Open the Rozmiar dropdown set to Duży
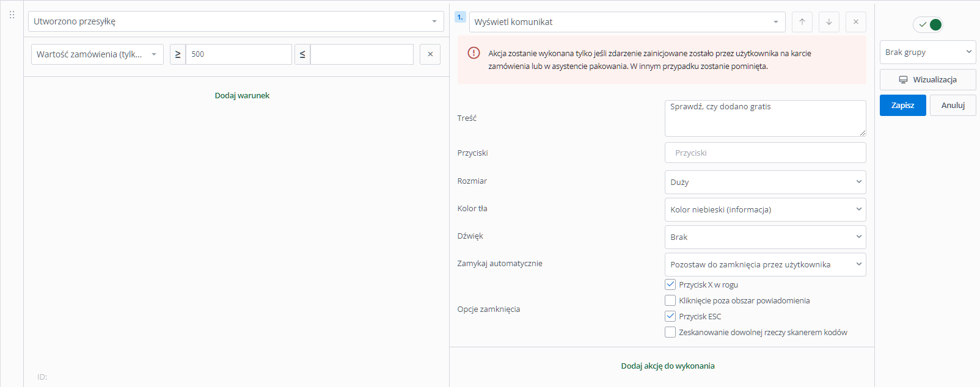Image resolution: width=980 pixels, height=387 pixels. click(x=766, y=182)
